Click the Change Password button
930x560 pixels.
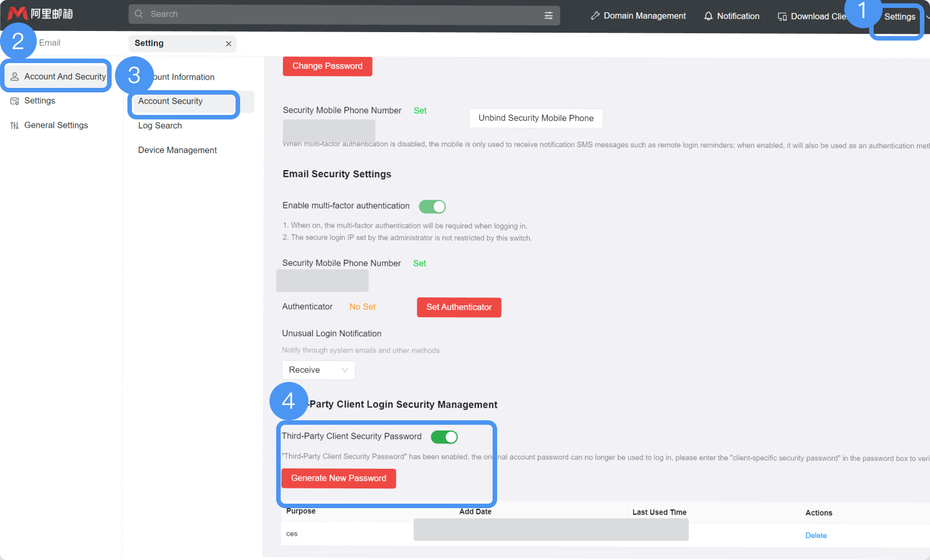click(x=327, y=66)
